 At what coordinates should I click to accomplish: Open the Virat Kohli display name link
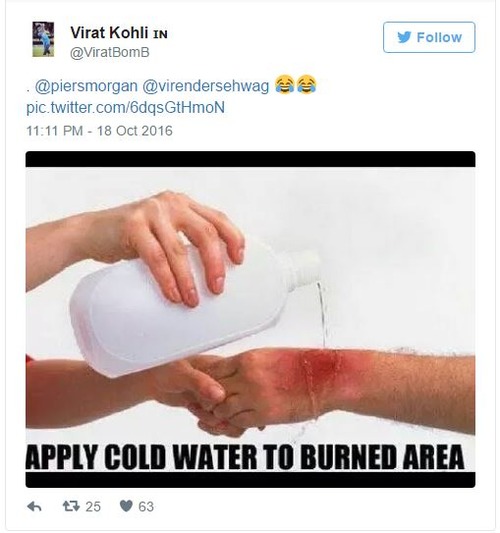(x=109, y=33)
